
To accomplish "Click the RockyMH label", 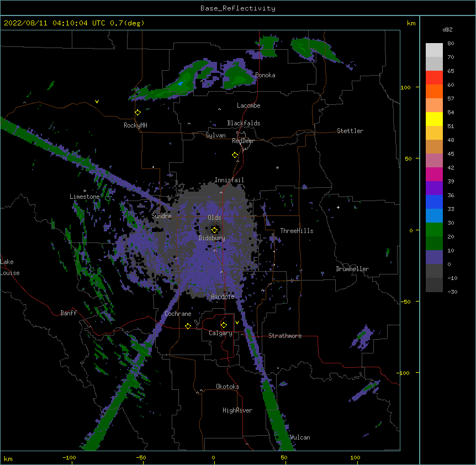I will (x=135, y=125).
